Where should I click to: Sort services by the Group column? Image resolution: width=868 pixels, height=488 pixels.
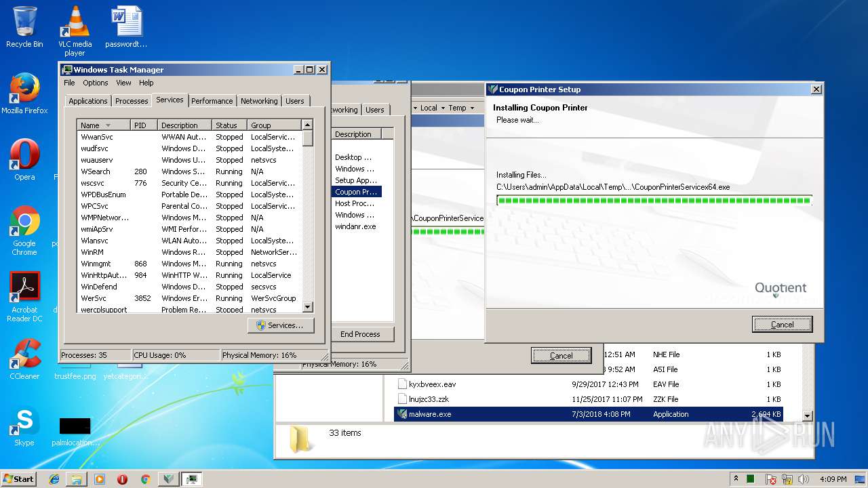click(275, 125)
